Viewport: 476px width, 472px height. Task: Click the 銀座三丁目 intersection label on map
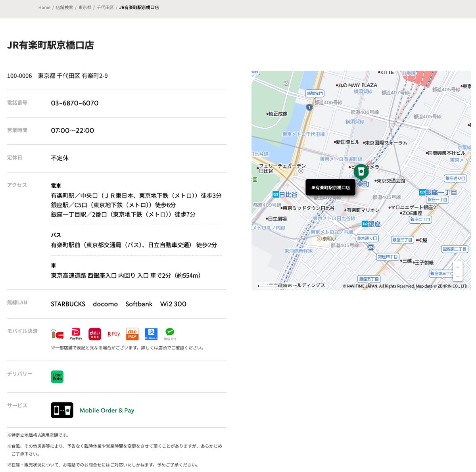click(402, 240)
